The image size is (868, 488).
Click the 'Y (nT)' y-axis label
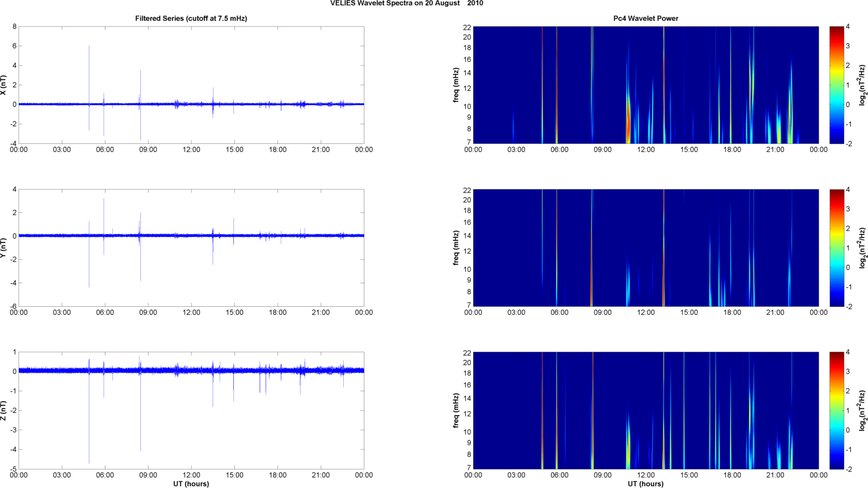(3, 248)
